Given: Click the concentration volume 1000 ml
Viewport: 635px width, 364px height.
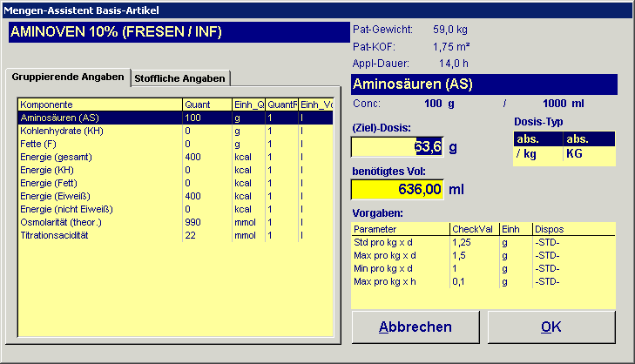Looking at the screenshot, I should [564, 104].
